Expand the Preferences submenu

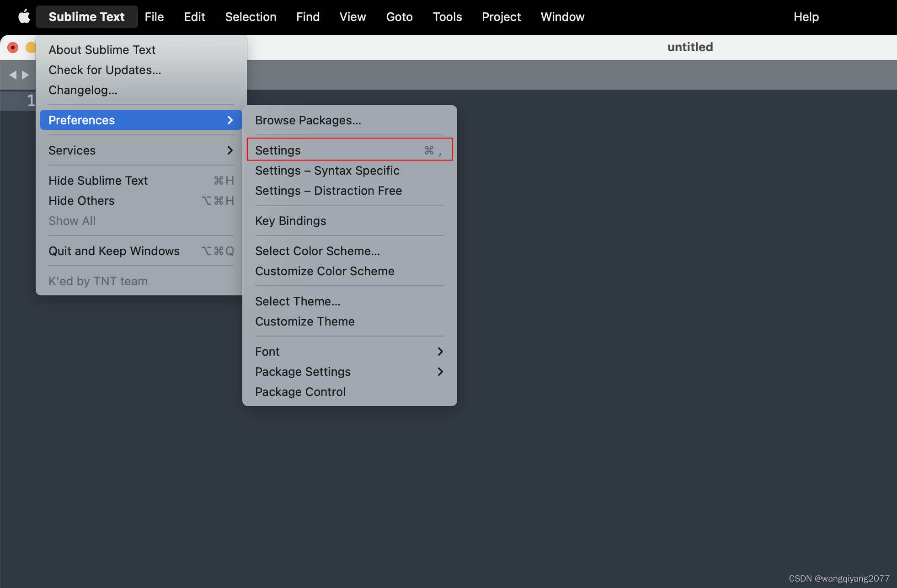pos(141,120)
